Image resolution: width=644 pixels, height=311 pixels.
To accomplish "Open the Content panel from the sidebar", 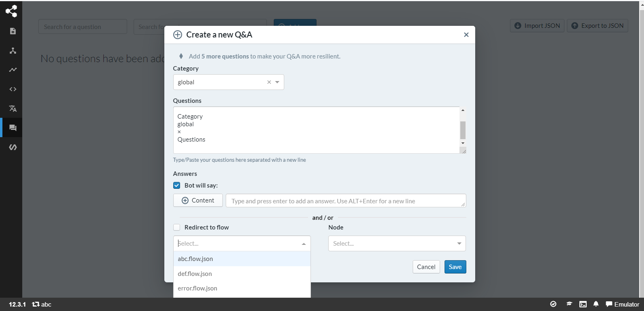I will click(x=12, y=30).
